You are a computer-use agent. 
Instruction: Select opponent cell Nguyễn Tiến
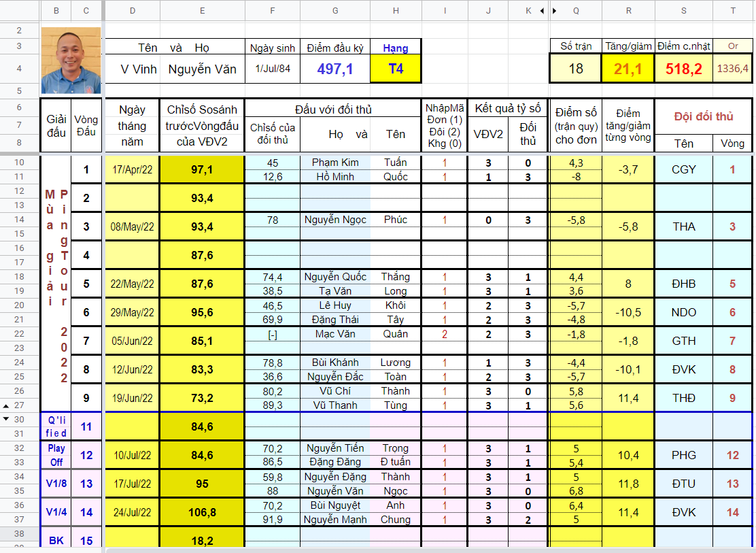[335, 448]
